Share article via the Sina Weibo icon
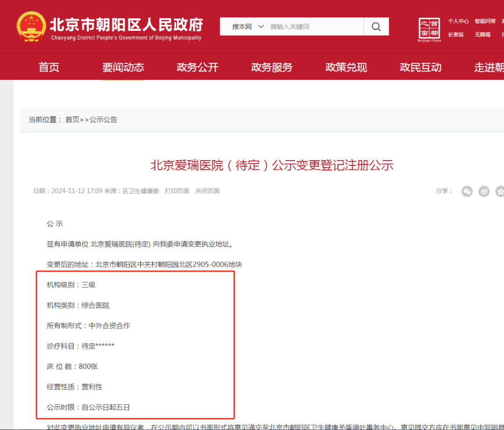The image size is (504, 430). coord(484,191)
